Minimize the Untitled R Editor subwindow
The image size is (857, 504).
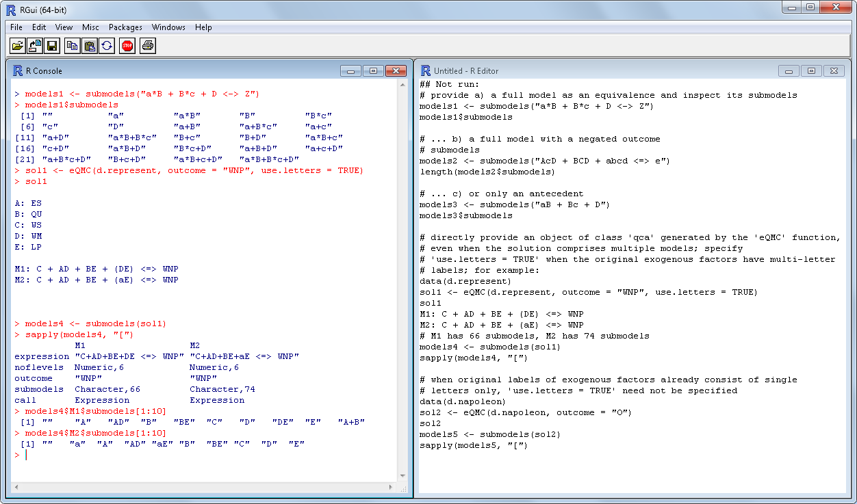[789, 70]
